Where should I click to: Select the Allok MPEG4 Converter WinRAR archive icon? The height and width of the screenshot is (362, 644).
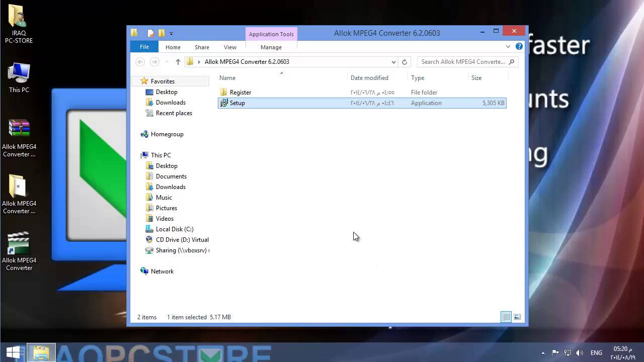coord(19,138)
